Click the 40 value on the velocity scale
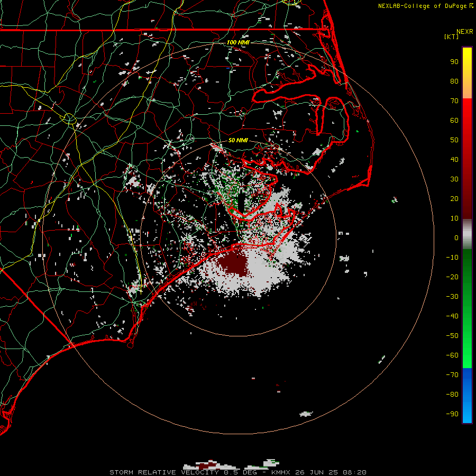The height and width of the screenshot is (476, 476). pyautogui.click(x=454, y=159)
